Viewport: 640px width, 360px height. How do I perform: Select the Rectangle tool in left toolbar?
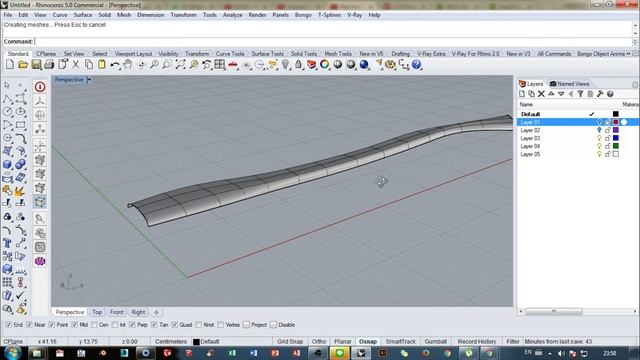(20, 125)
